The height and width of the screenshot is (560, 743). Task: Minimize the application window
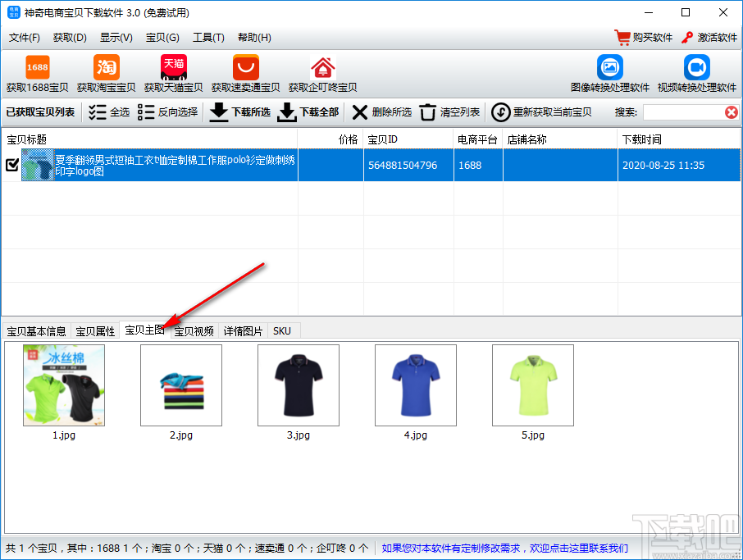click(x=649, y=13)
